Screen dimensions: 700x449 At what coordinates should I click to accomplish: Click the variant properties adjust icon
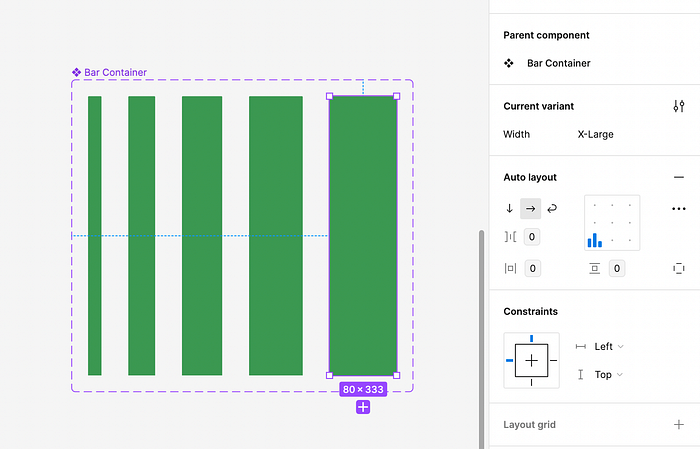(x=679, y=106)
